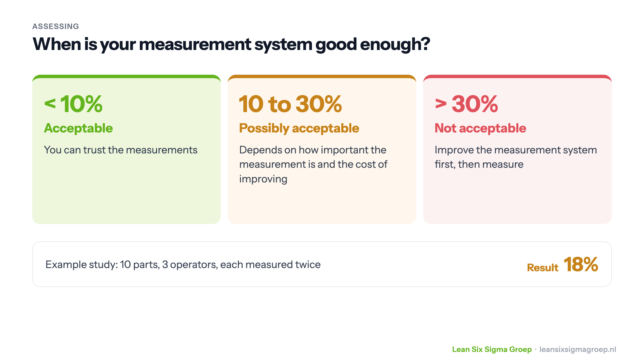This screenshot has width=644, height=362.
Task: Click the green top bar of first card
Action: 126,76
